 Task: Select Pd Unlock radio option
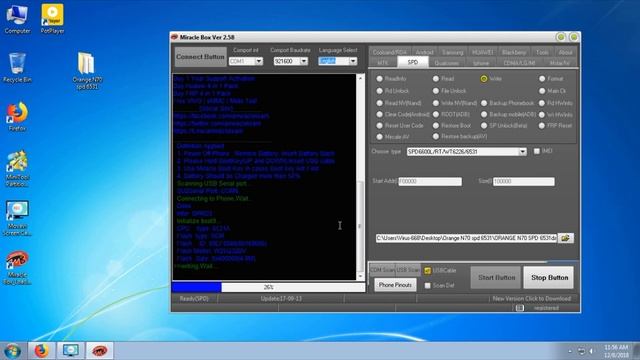380,91
